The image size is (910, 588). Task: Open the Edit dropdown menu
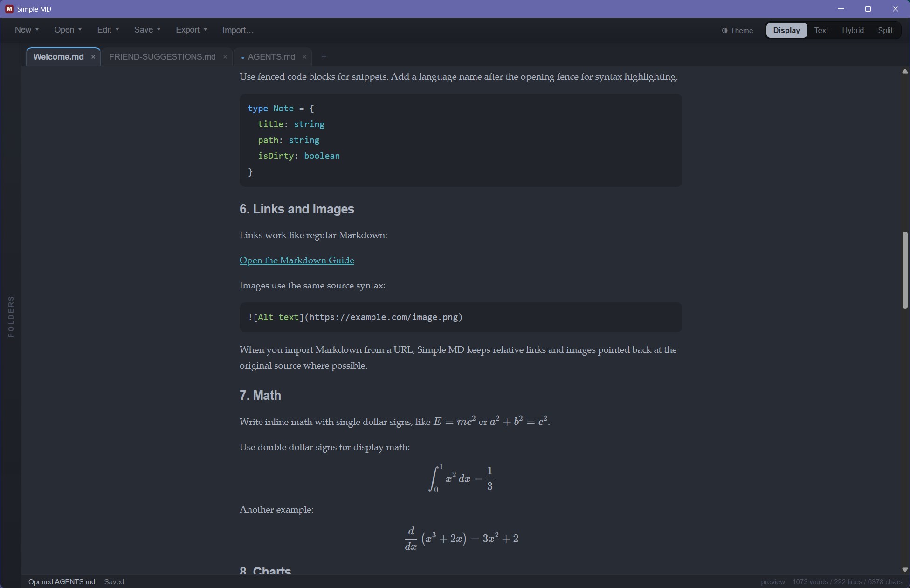click(x=108, y=30)
